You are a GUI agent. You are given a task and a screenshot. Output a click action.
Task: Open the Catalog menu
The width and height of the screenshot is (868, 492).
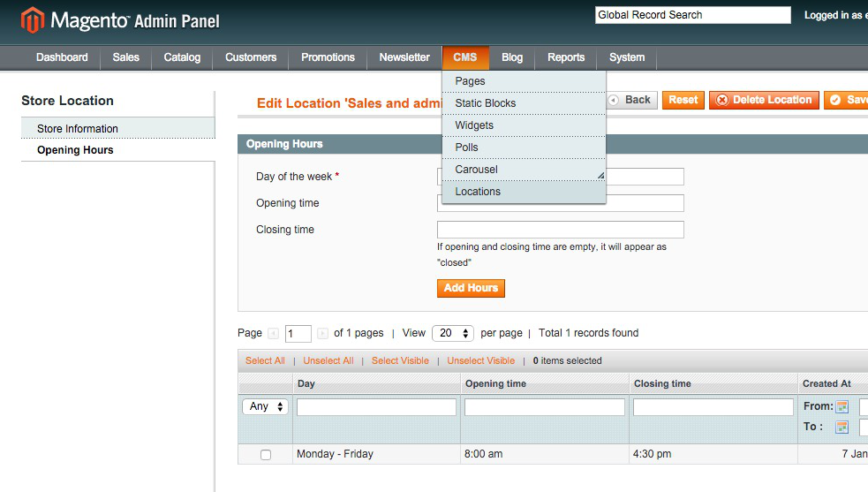(182, 57)
